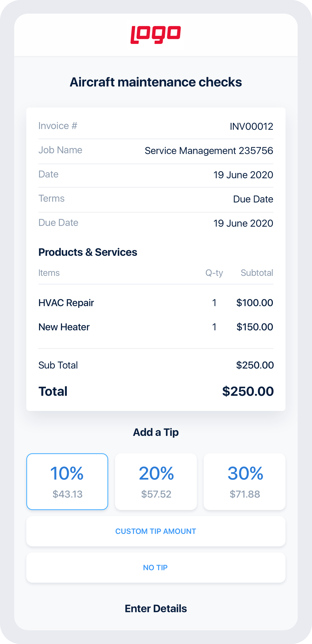
Task: Click the invoice number INV00012
Action: 251,126
